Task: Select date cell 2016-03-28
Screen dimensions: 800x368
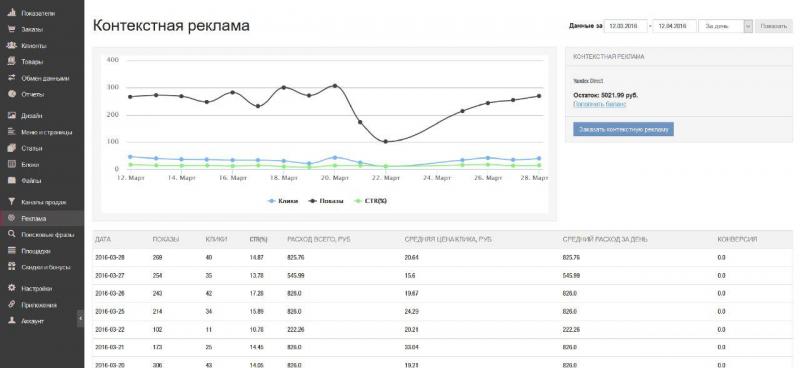Action: click(110, 258)
